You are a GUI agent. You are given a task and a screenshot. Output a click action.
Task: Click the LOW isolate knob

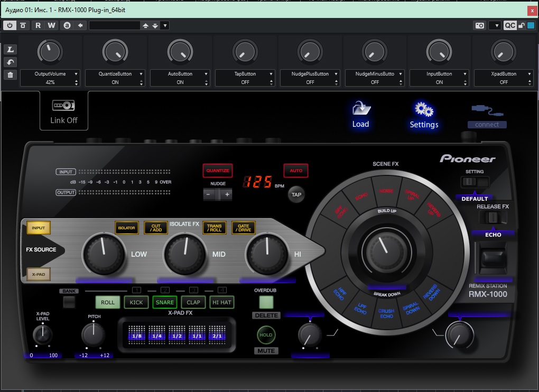(104, 254)
